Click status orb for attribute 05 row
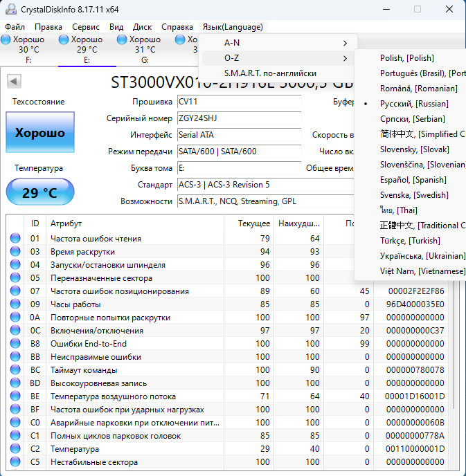This screenshot has width=466, height=476. click(x=15, y=277)
